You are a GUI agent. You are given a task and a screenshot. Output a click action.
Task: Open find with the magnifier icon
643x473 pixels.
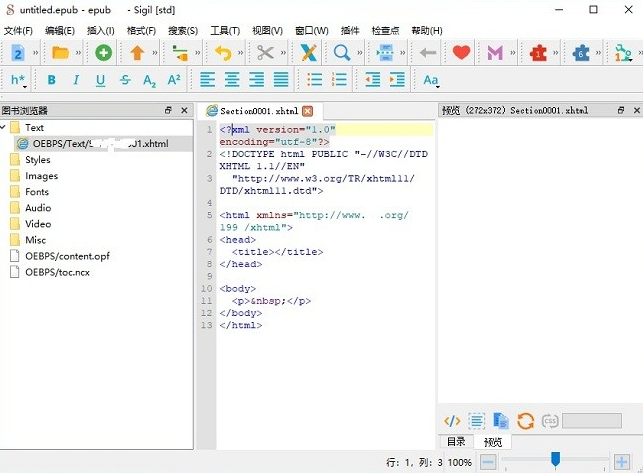pos(342,53)
